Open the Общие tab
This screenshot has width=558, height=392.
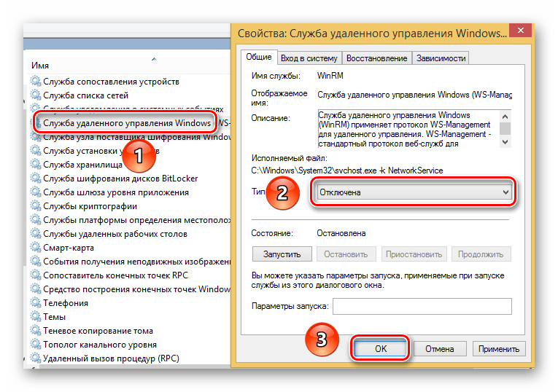[x=259, y=57]
